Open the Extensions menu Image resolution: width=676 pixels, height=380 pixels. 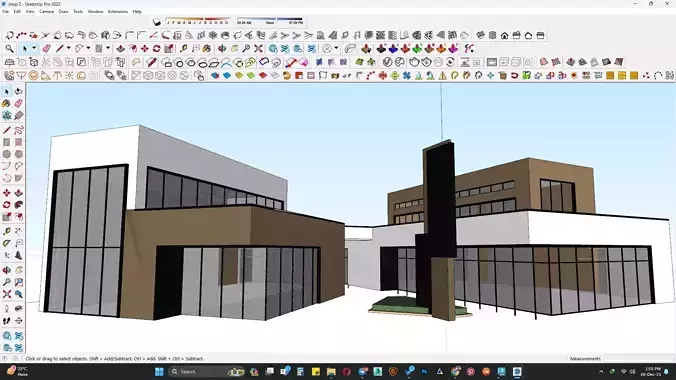pyautogui.click(x=118, y=12)
